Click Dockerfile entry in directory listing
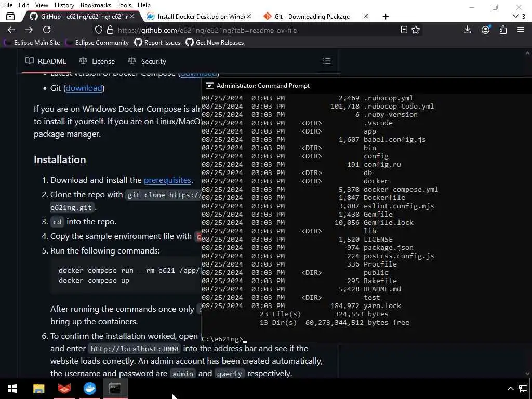 tap(384, 197)
